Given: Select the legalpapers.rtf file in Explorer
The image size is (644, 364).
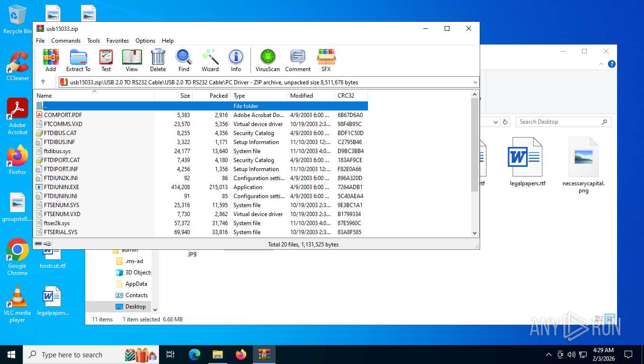Looking at the screenshot, I should point(527,162).
